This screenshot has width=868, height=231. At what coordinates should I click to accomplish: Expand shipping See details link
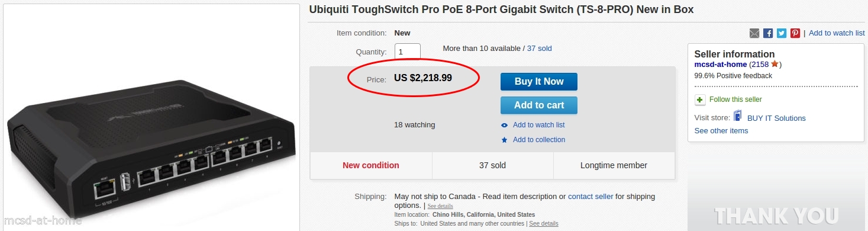[x=440, y=206]
